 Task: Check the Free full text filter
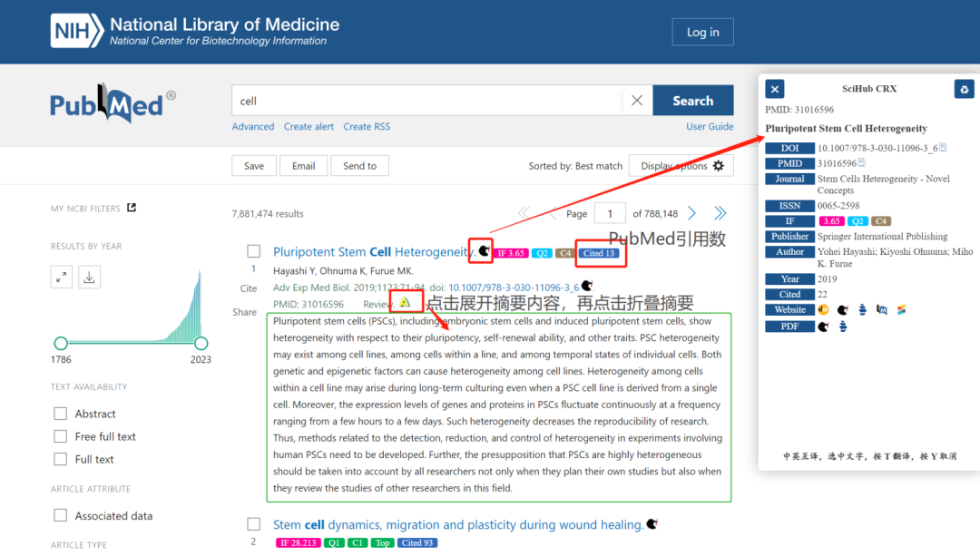[60, 436]
